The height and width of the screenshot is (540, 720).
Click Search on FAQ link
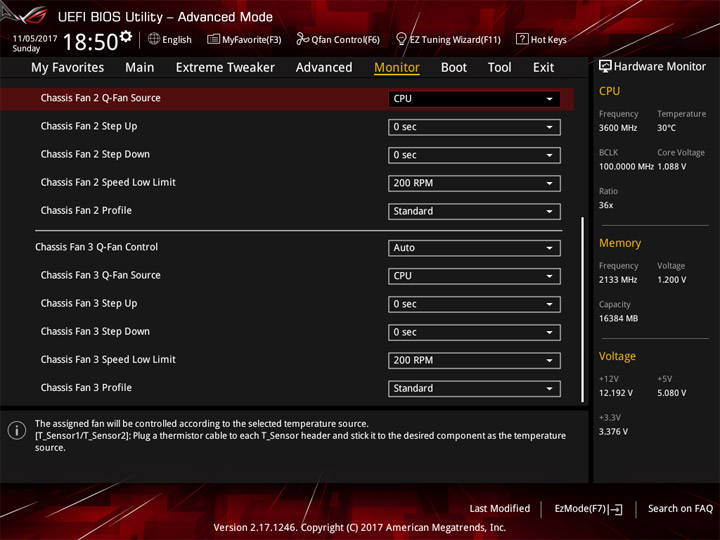(680, 509)
